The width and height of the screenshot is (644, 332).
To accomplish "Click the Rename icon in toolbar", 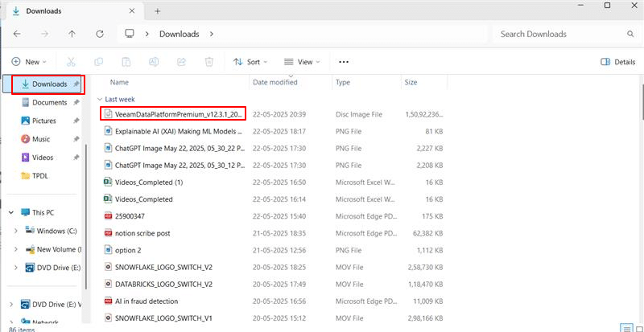I will 154,62.
